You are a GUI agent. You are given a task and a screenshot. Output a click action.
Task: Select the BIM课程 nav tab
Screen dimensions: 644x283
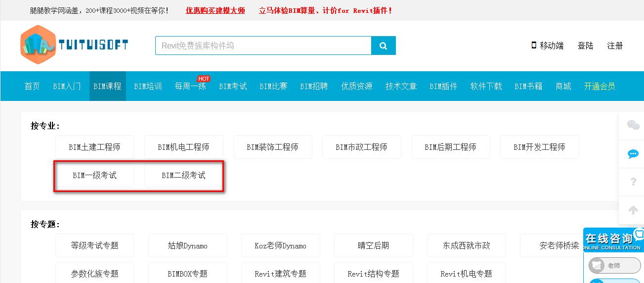click(x=107, y=86)
